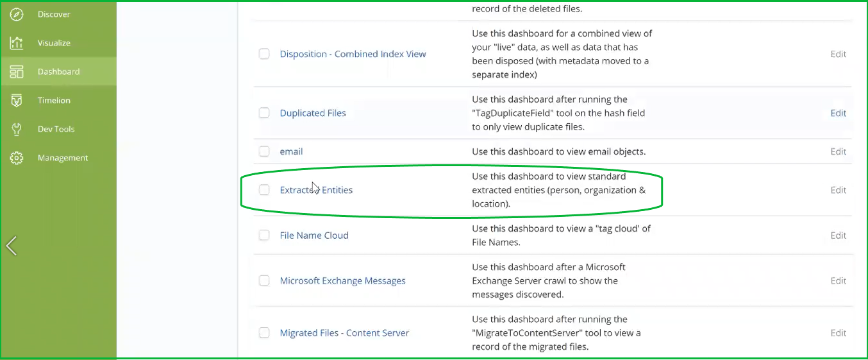
Task: Open the Extracted Entities dashboard link
Action: pos(316,190)
